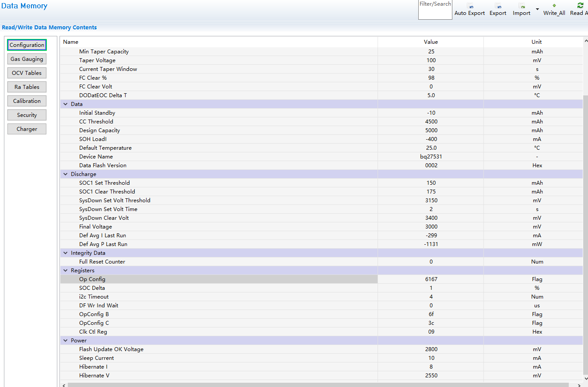The height and width of the screenshot is (387, 588).
Task: Click the Default Temperature value 25.0
Action: [431, 148]
